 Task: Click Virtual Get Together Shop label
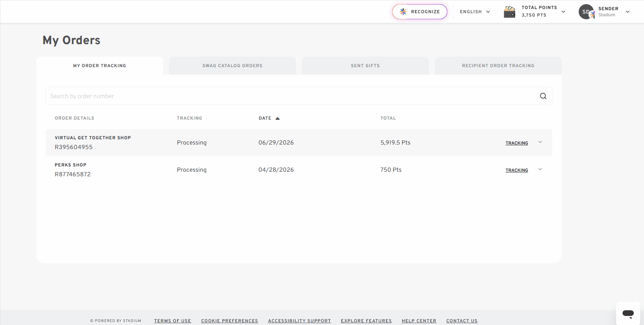click(93, 138)
